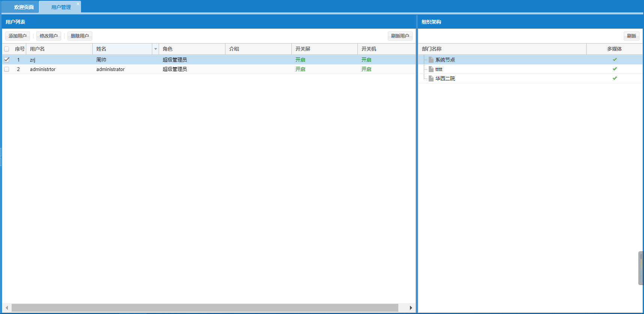Click the collapse handle on the right edge
The image size is (644, 314).
click(641, 268)
